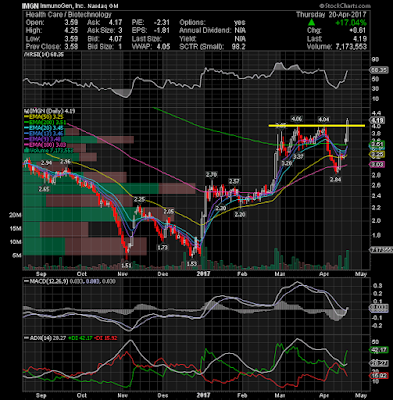The width and height of the screenshot is (393, 400).
Task: Click the 2.84 April low price label
Action: coord(336,179)
